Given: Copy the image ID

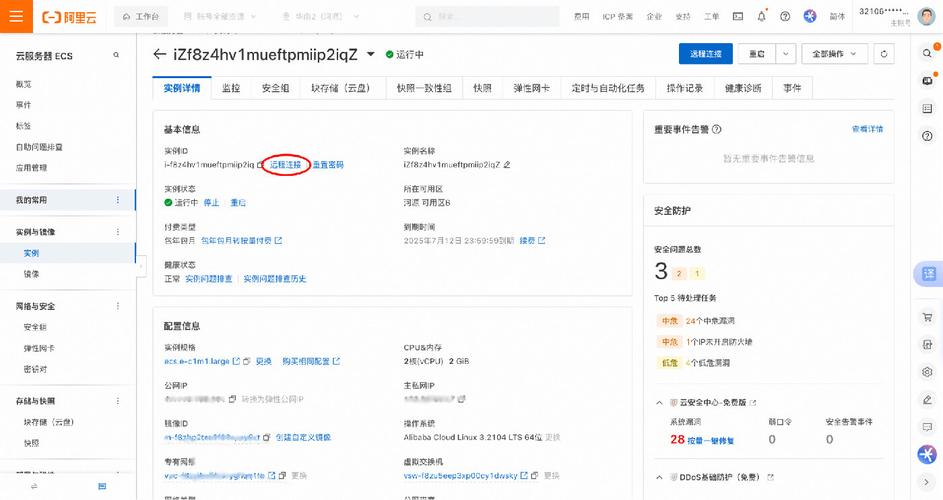Looking at the screenshot, I should (266, 437).
